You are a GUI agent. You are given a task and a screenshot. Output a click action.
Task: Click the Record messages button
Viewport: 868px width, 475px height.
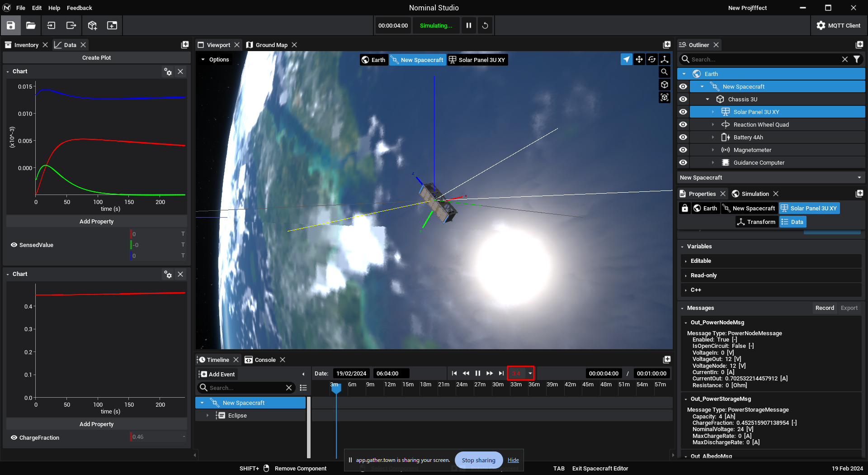pos(825,308)
